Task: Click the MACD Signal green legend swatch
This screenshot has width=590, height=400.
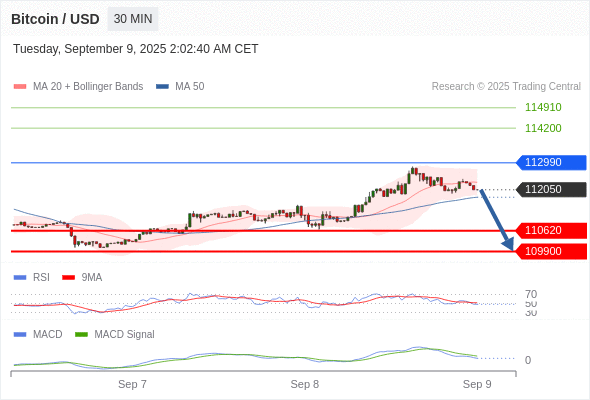Action: click(x=81, y=335)
